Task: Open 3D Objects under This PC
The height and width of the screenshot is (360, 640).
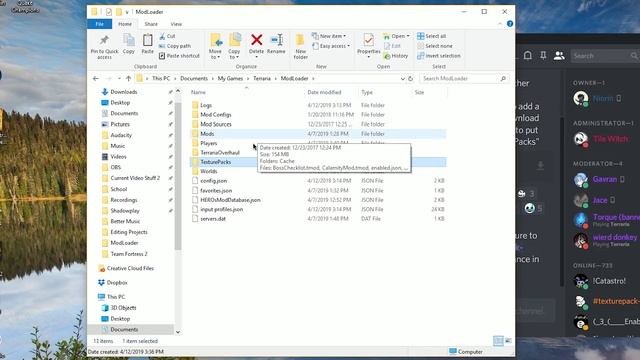Action: tap(123, 308)
